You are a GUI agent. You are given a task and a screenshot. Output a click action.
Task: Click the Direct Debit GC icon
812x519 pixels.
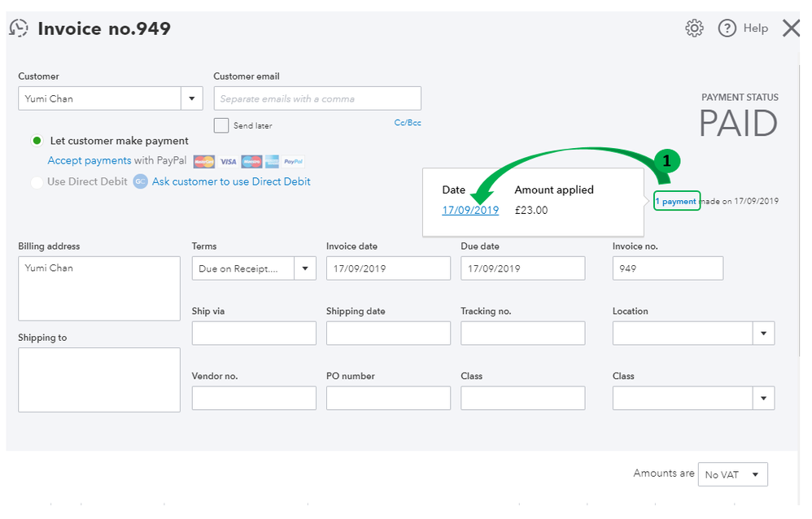[x=140, y=182]
